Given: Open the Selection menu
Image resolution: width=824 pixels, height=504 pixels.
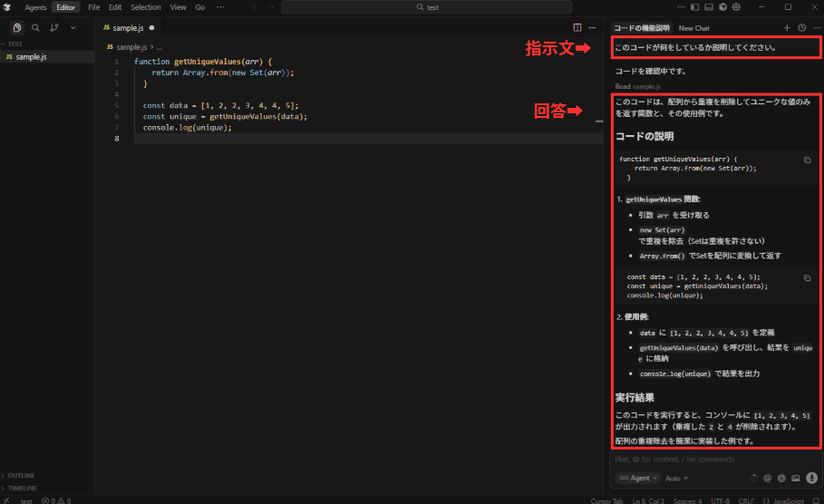Looking at the screenshot, I should [x=146, y=7].
